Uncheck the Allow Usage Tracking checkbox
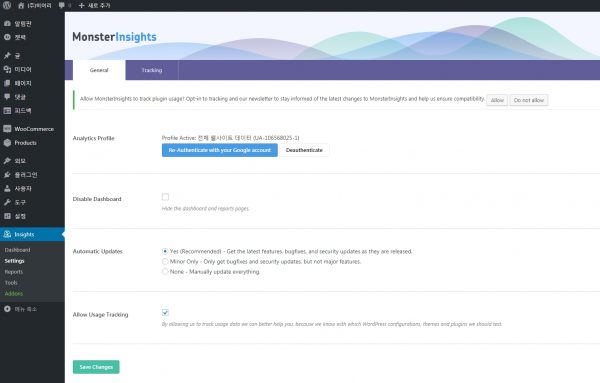600x383 pixels. pos(165,312)
